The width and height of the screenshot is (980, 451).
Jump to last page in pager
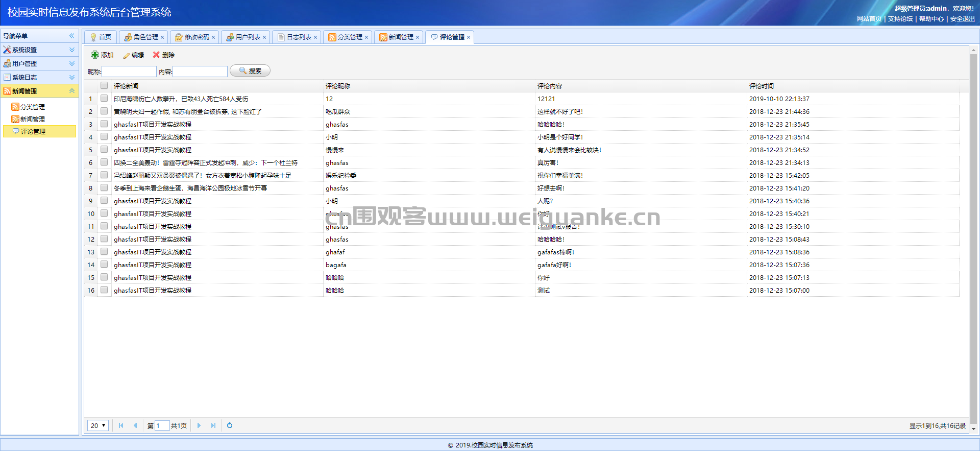(213, 425)
